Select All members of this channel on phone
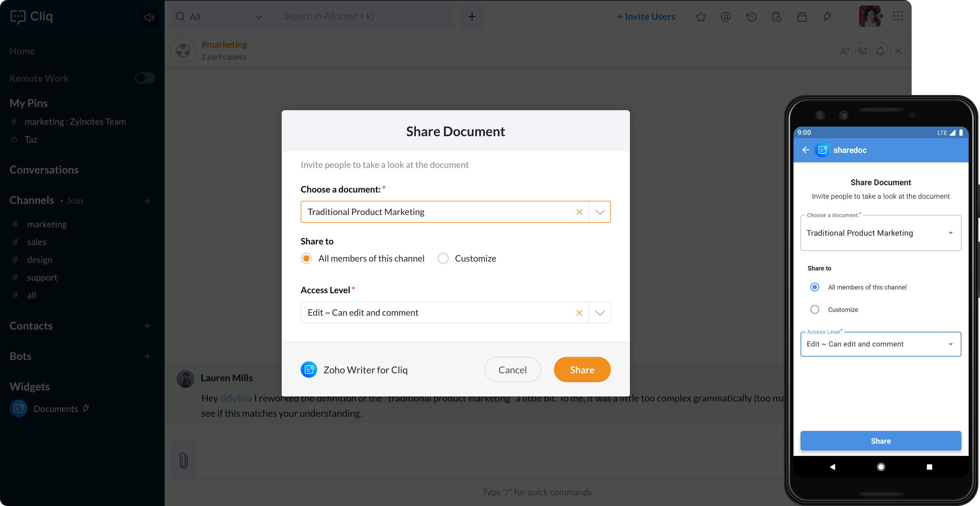 (814, 287)
